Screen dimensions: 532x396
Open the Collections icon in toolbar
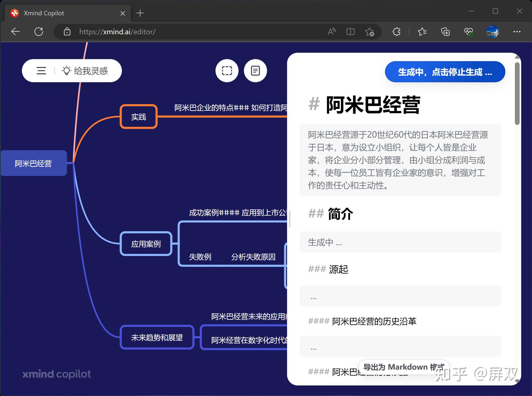point(445,32)
